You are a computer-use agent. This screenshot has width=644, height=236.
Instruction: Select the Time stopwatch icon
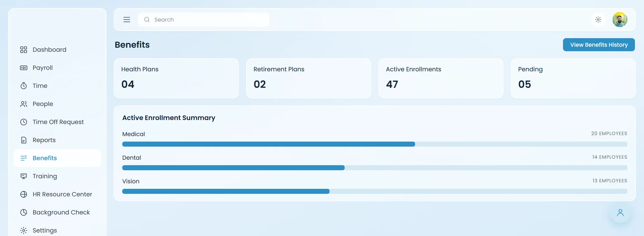coord(23,86)
